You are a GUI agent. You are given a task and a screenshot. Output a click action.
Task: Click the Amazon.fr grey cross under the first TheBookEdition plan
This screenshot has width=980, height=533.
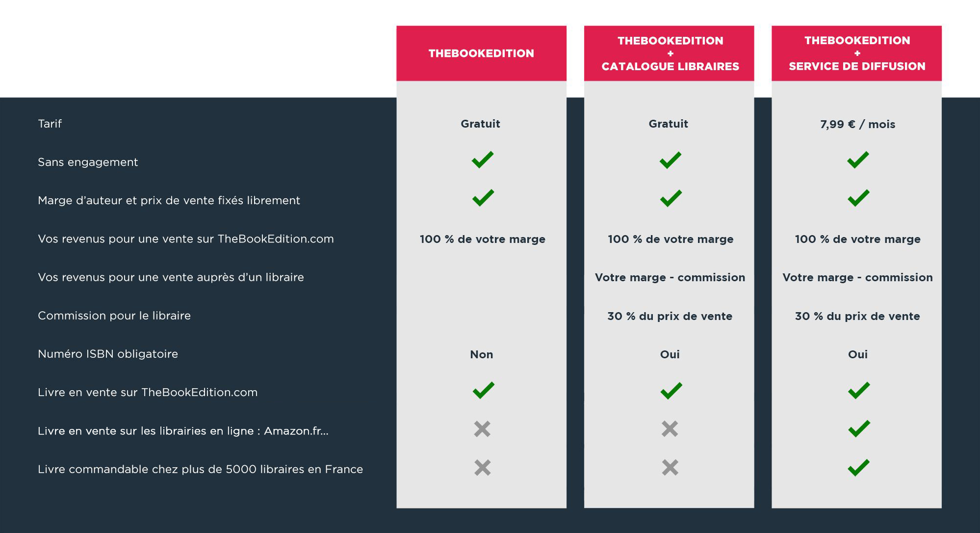(482, 429)
